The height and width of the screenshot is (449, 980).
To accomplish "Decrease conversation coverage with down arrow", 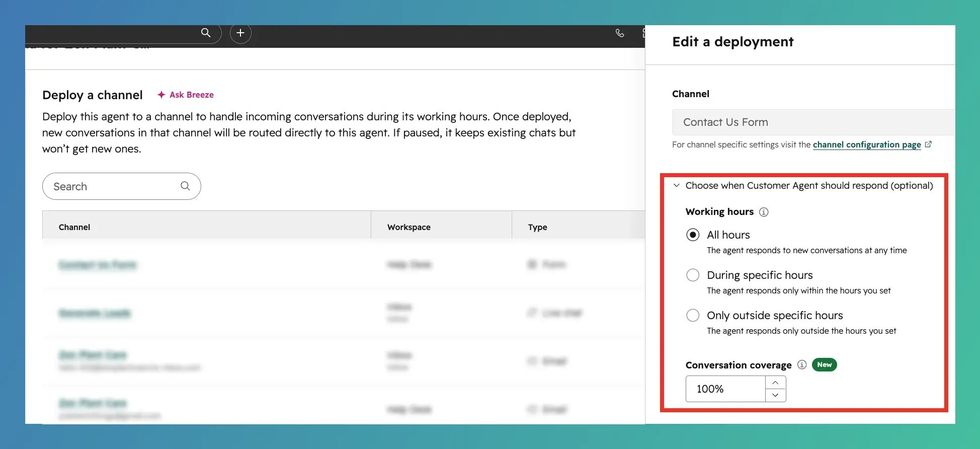I will [x=775, y=395].
